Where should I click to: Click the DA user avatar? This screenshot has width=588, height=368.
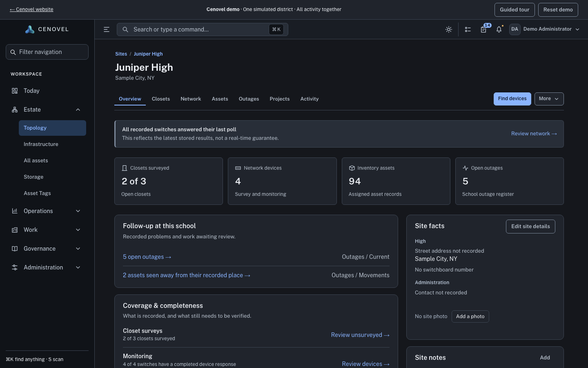(514, 29)
